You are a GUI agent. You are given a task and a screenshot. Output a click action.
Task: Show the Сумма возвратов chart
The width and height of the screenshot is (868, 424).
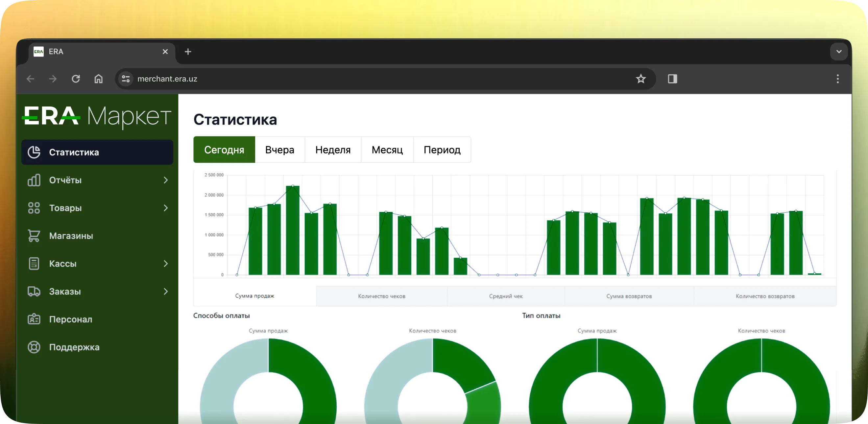coord(629,296)
